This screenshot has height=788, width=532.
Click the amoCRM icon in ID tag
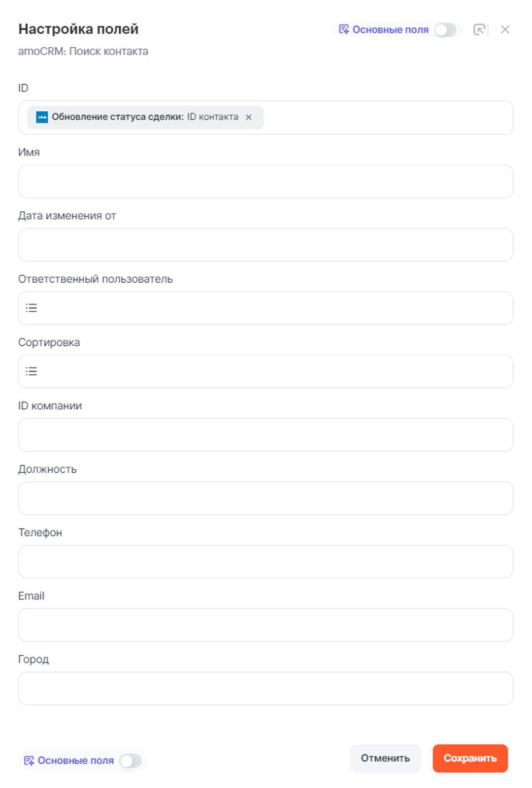click(42, 117)
